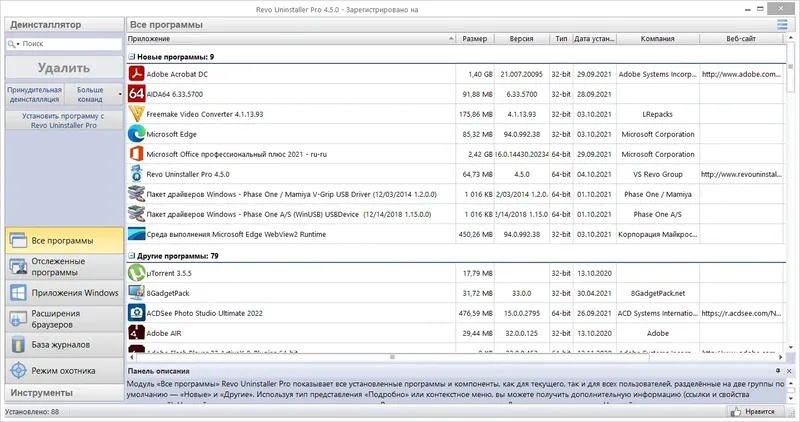The height and width of the screenshot is (422, 800).
Task: Expand the Инструменты panel
Action: (64, 392)
